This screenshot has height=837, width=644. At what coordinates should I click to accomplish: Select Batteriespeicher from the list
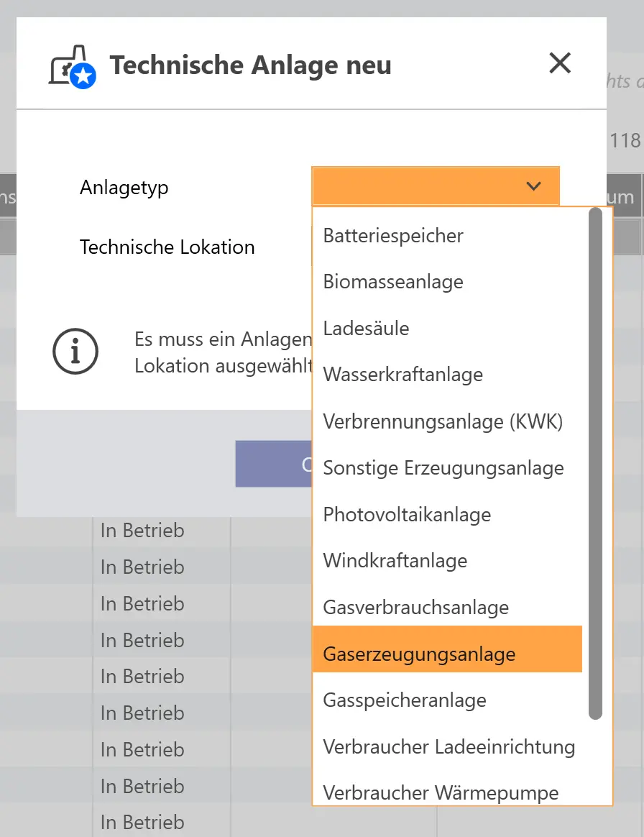[393, 235]
